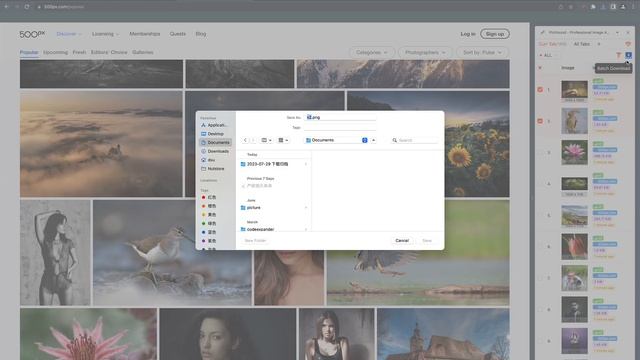640x360 pixels.
Task: Expand the Licensing menu
Action: coord(105,34)
